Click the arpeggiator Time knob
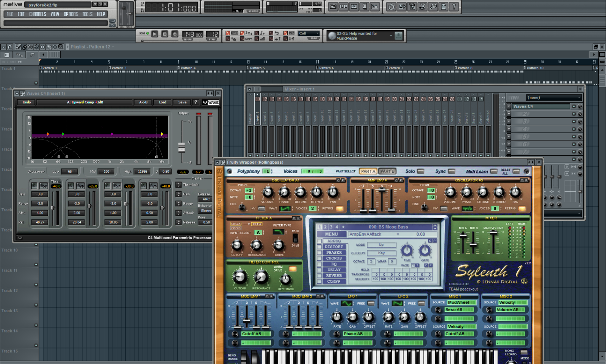The image size is (606, 364). click(407, 250)
